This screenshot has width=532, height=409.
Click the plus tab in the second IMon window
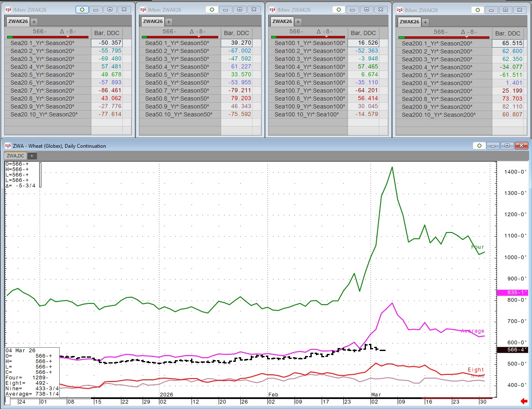[169, 22]
